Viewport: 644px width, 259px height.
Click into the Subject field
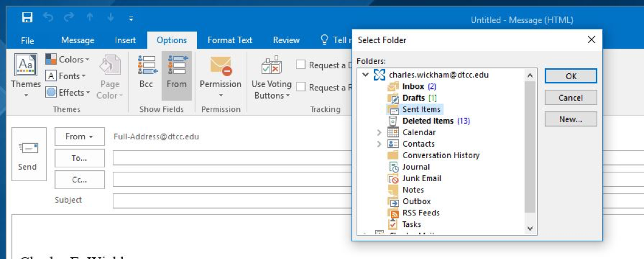[232, 201]
